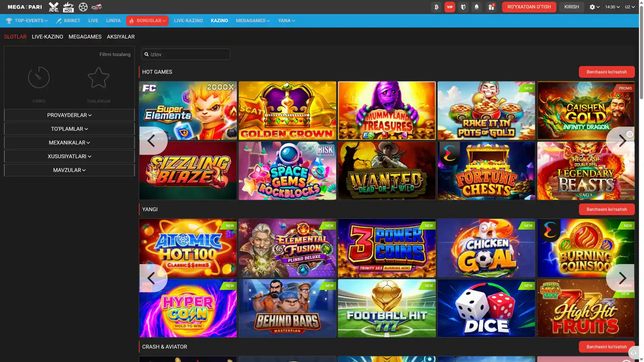Open the LIVE nav item

pos(93,21)
